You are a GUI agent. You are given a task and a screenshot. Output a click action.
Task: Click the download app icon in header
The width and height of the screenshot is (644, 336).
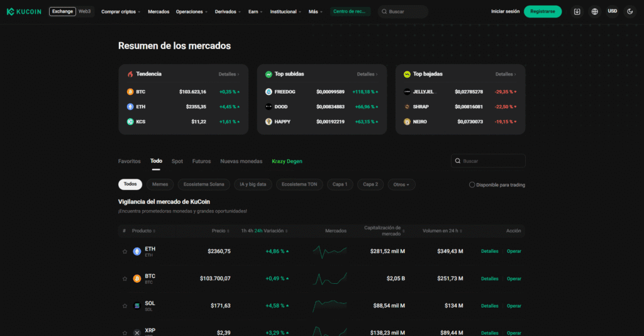pyautogui.click(x=577, y=11)
